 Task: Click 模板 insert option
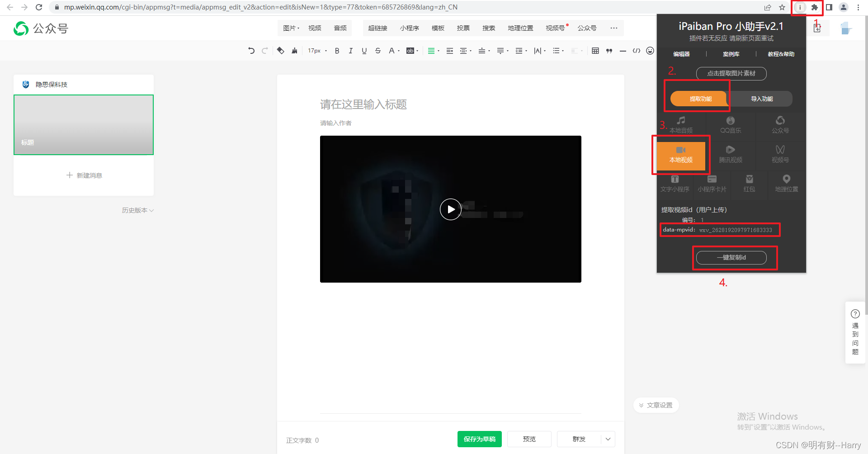pos(438,28)
